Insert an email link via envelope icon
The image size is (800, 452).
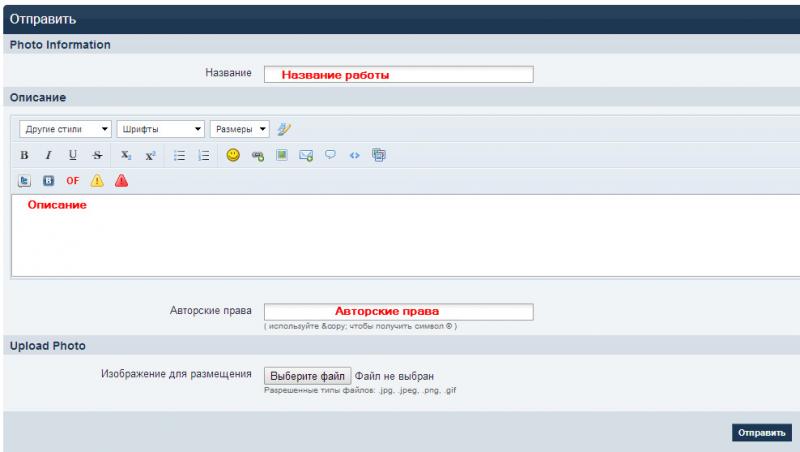[x=306, y=155]
